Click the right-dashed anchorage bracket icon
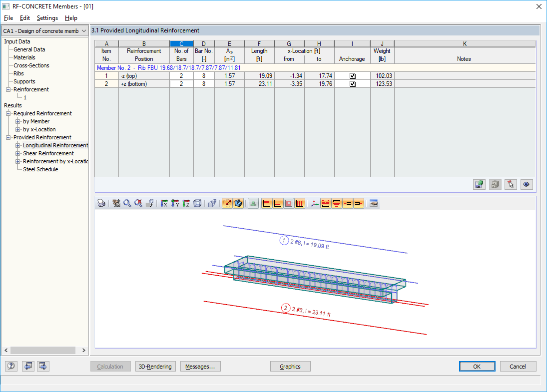Viewport: 547px width, 392px height. tap(359, 203)
